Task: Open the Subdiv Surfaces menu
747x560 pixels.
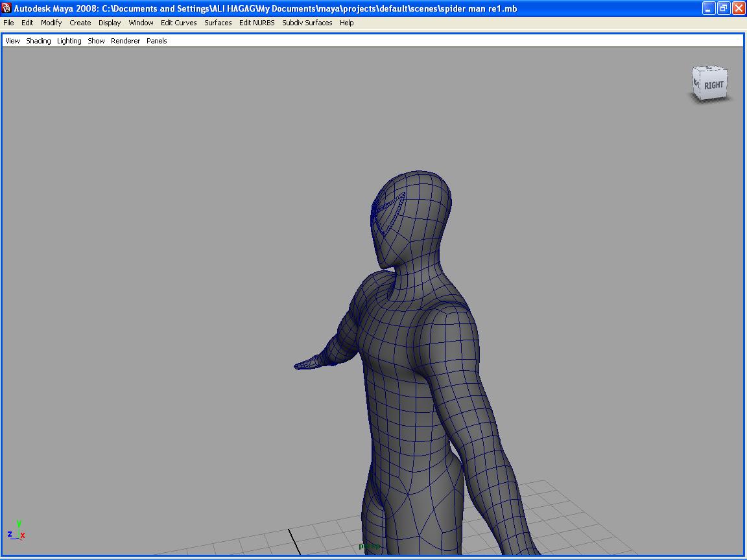Action: tap(307, 23)
